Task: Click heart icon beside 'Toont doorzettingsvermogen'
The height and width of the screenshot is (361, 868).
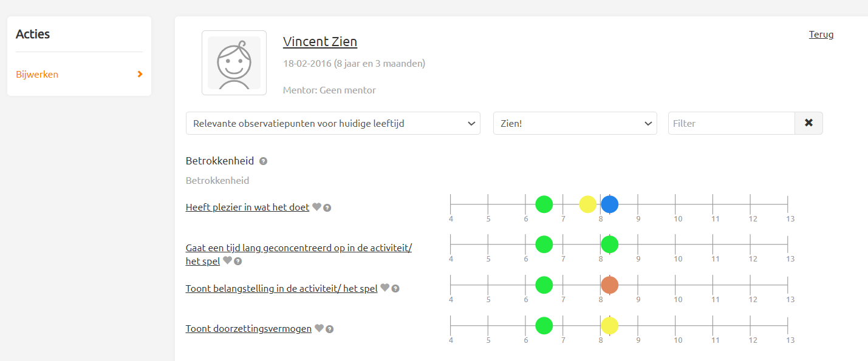Action: pyautogui.click(x=319, y=328)
